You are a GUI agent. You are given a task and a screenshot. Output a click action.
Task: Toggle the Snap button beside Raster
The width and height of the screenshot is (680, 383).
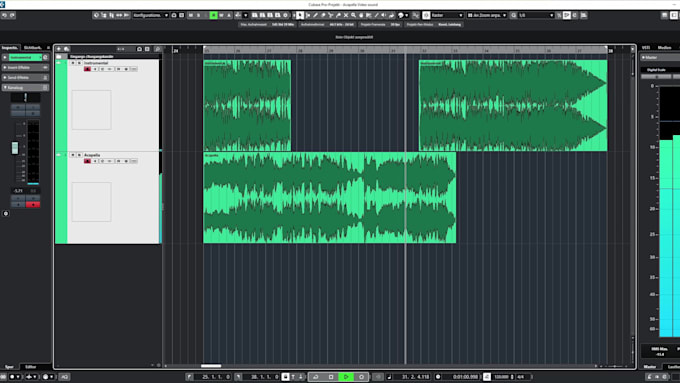coord(426,15)
